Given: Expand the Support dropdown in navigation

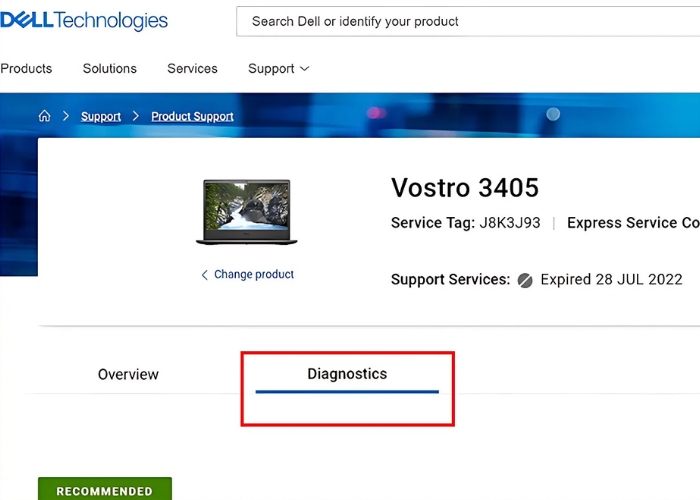Looking at the screenshot, I should [x=279, y=69].
